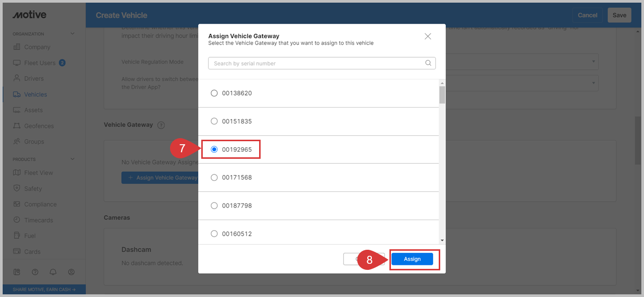Collapse the Organization section chevron
The width and height of the screenshot is (644, 297).
pyautogui.click(x=72, y=34)
